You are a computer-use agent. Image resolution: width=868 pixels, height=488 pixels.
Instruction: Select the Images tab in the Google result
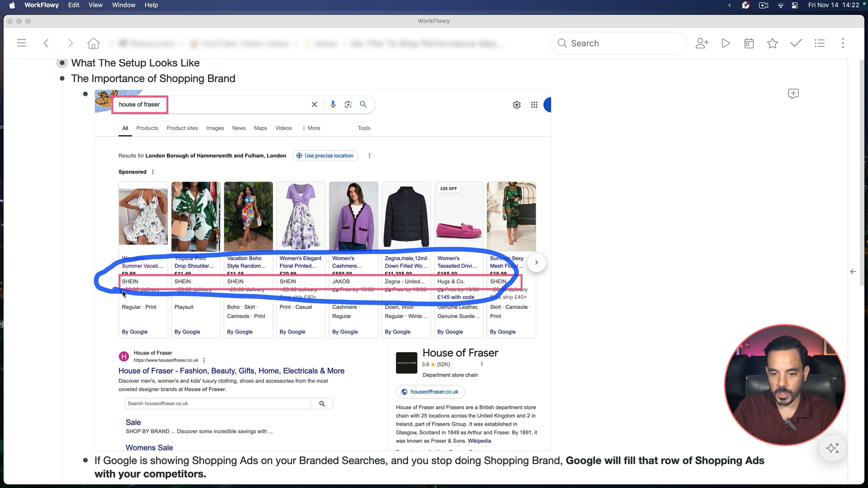[215, 128]
